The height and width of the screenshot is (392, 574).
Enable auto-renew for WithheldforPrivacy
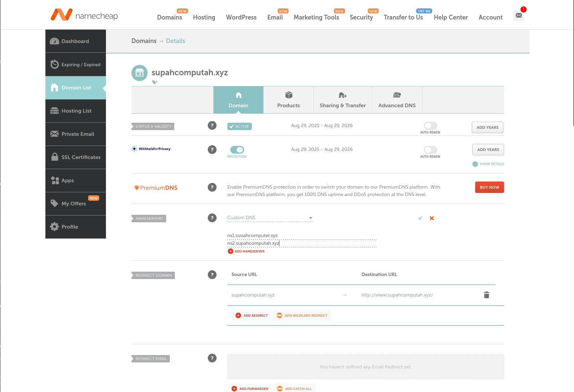tap(430, 150)
